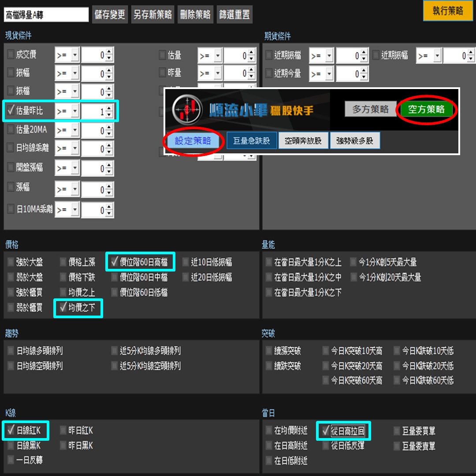Image resolution: width=476 pixels, height=476 pixels.
Task: Uncheck the 均價之下 option
Action: coord(63,307)
